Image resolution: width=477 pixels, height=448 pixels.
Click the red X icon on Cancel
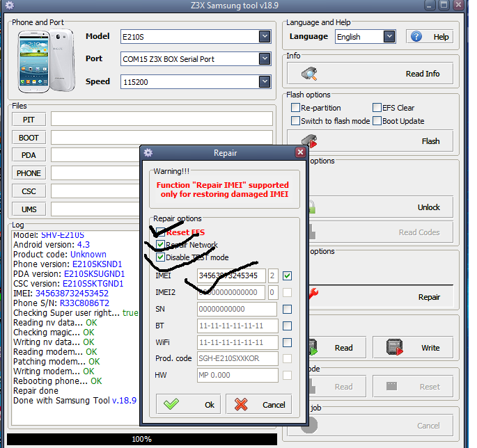click(x=241, y=404)
